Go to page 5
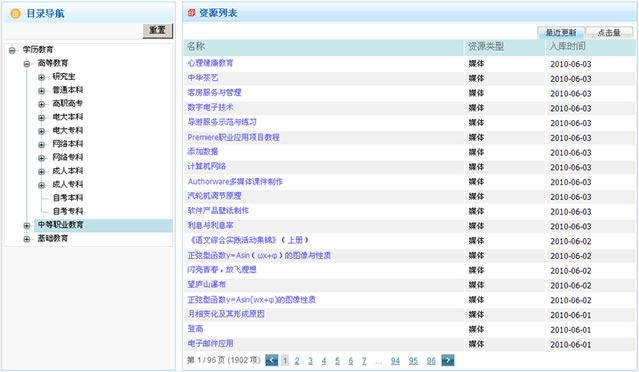This screenshot has width=639, height=372. [x=337, y=361]
